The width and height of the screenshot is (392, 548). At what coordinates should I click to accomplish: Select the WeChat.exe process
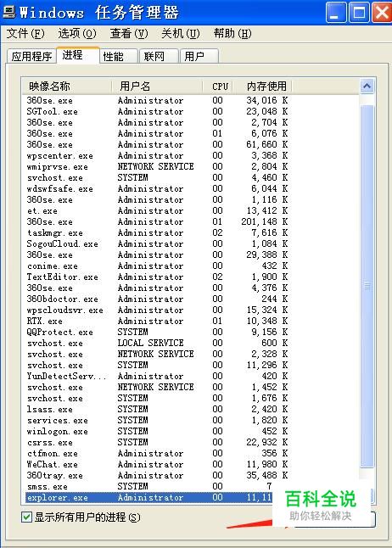(157, 465)
